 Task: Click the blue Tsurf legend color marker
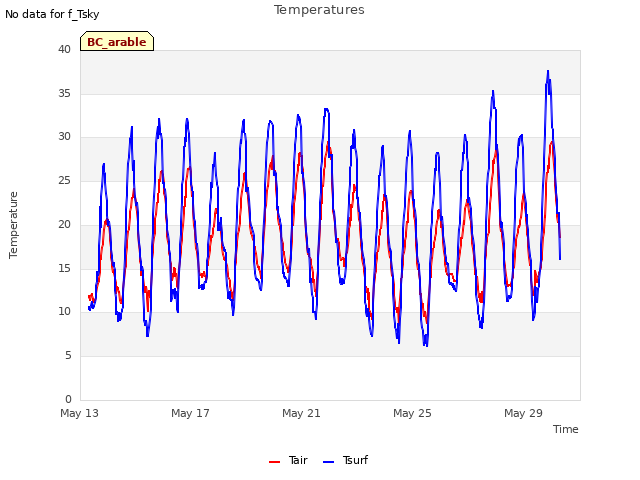(328, 462)
